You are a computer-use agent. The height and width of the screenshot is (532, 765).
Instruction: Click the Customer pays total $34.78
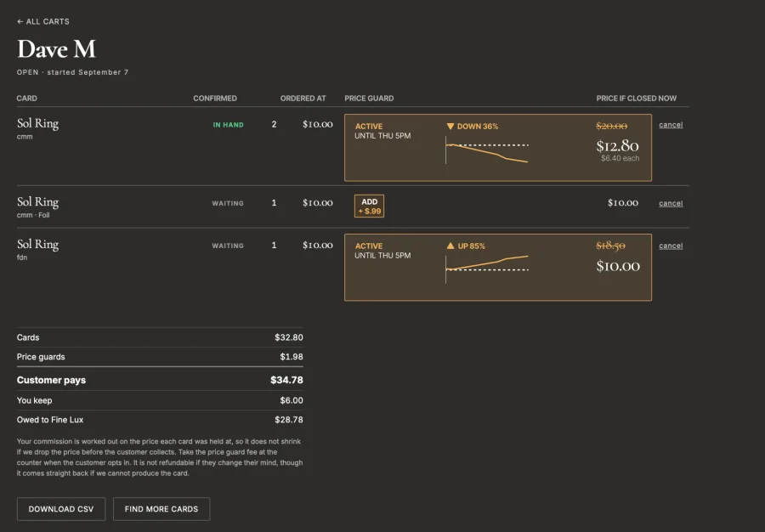[x=287, y=380]
